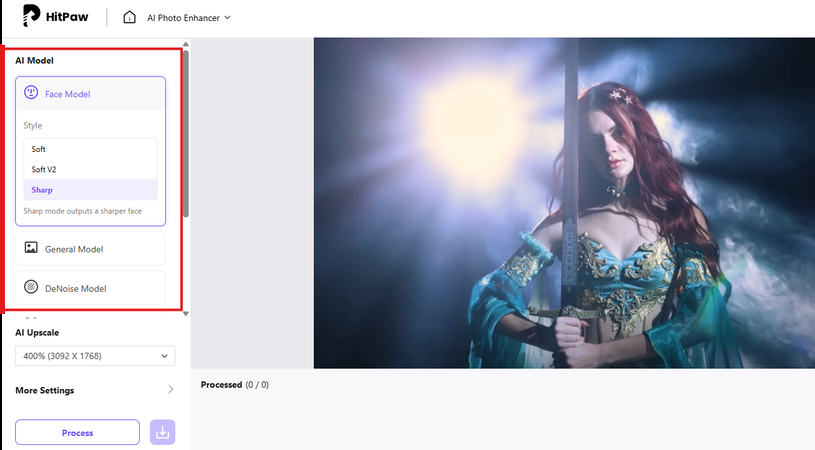
Task: Click the AI Model heading
Action: pyautogui.click(x=34, y=61)
